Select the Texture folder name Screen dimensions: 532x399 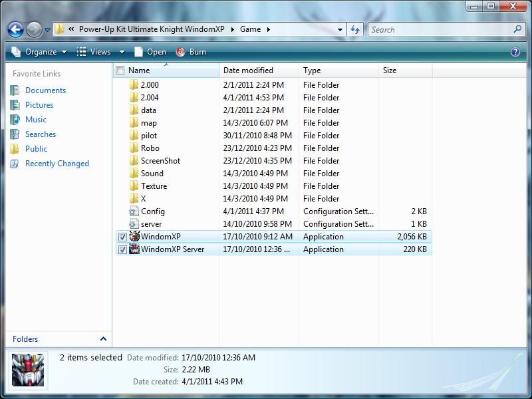(x=154, y=186)
